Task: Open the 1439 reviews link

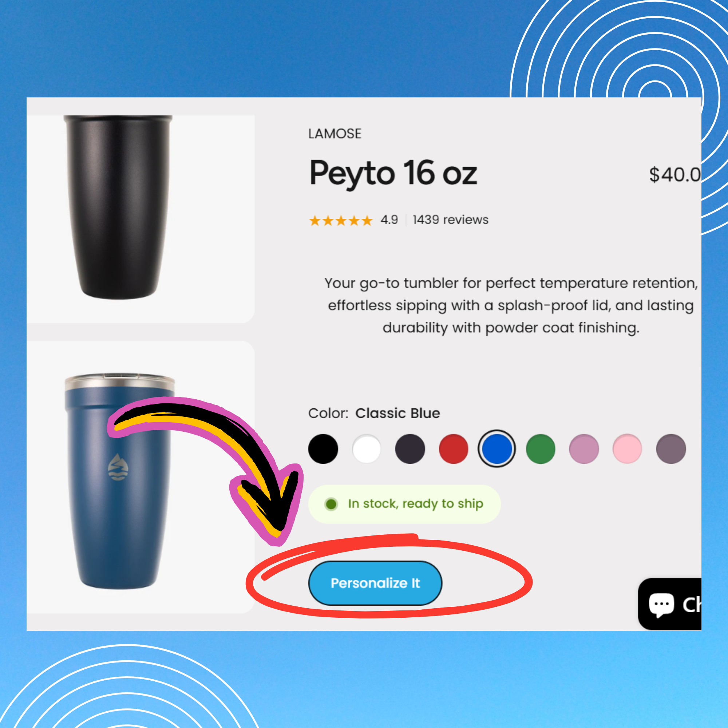Action: (x=450, y=220)
